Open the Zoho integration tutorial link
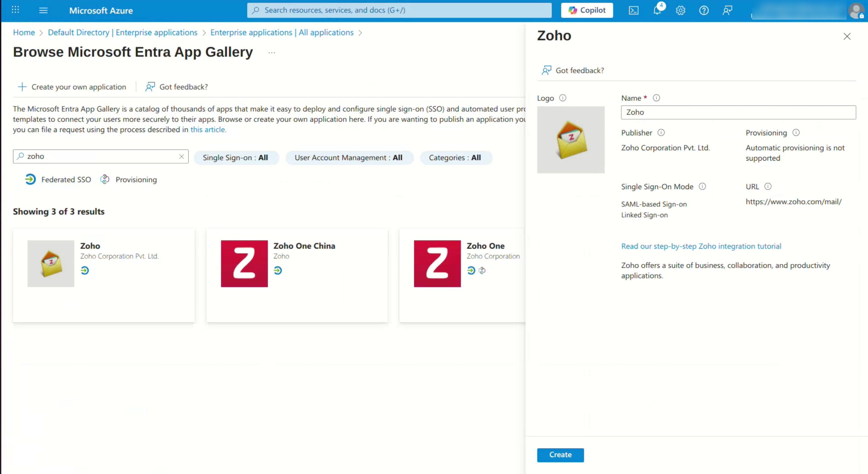Screen dimensions: 868x474 pos(701,246)
